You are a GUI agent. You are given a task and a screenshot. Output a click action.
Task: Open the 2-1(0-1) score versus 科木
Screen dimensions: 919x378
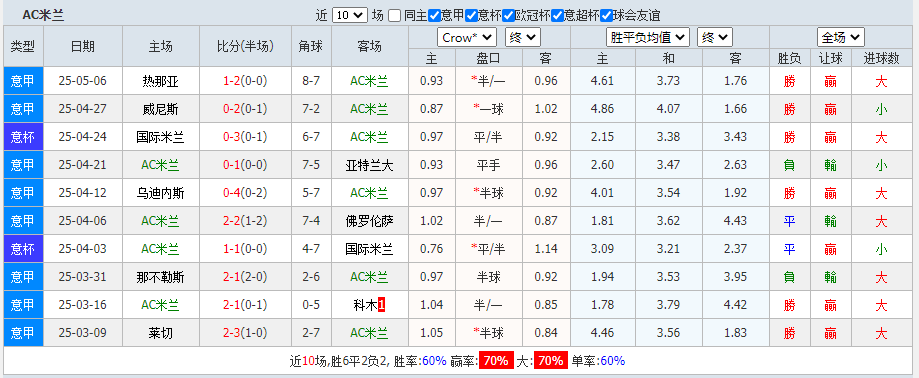click(x=245, y=305)
